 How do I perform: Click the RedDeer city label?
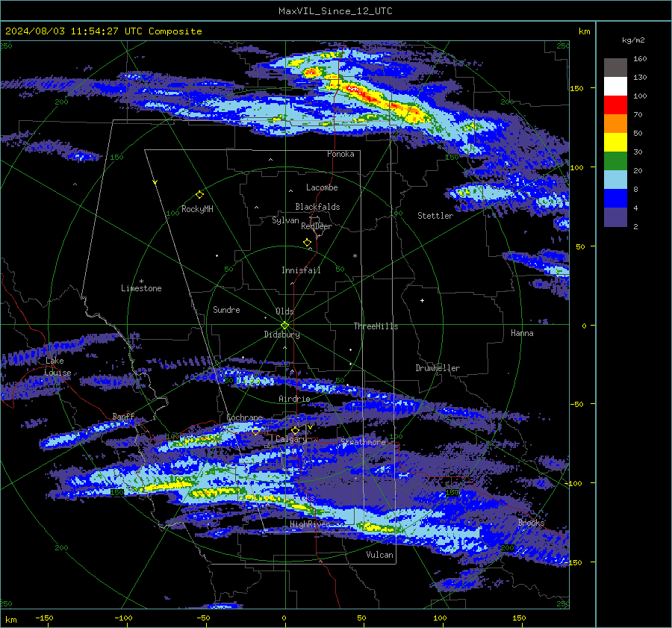[x=317, y=226]
